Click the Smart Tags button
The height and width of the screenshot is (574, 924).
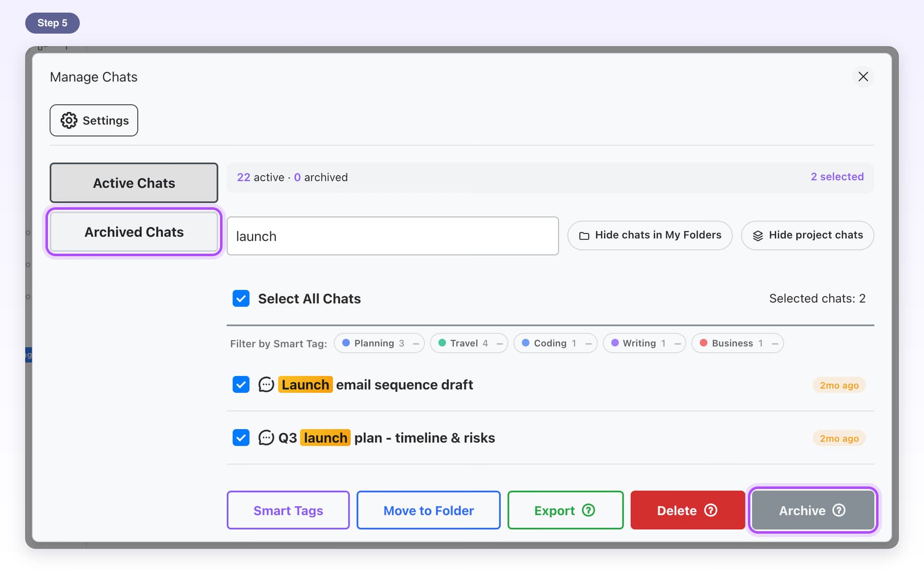[x=288, y=510]
